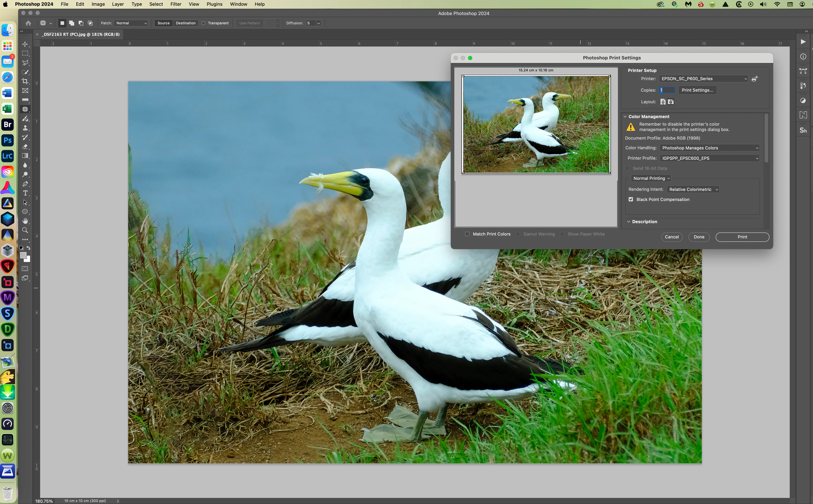Select the Move tool
Viewport: 813px width, 504px height.
coord(25,44)
